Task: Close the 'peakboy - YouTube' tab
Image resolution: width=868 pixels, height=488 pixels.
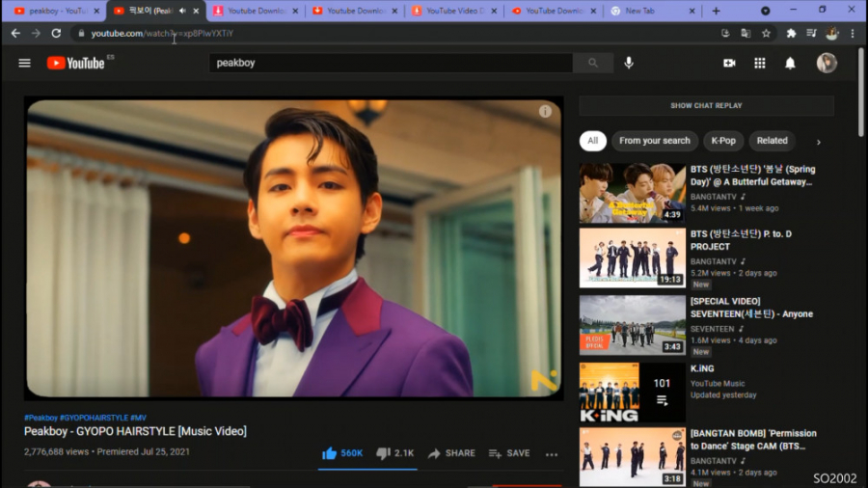Action: tap(96, 11)
